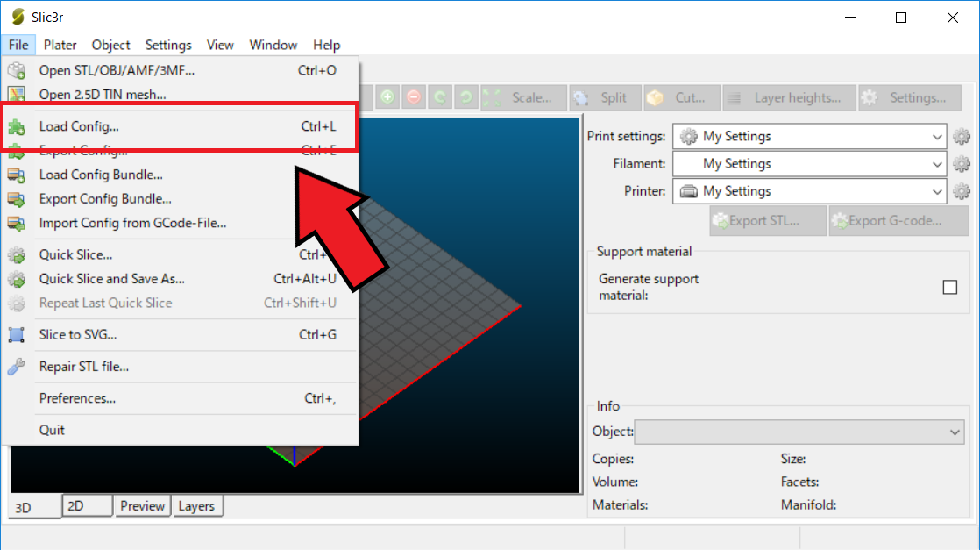980x550 pixels.
Task: Click the "Info" group heading
Action: pos(608,406)
